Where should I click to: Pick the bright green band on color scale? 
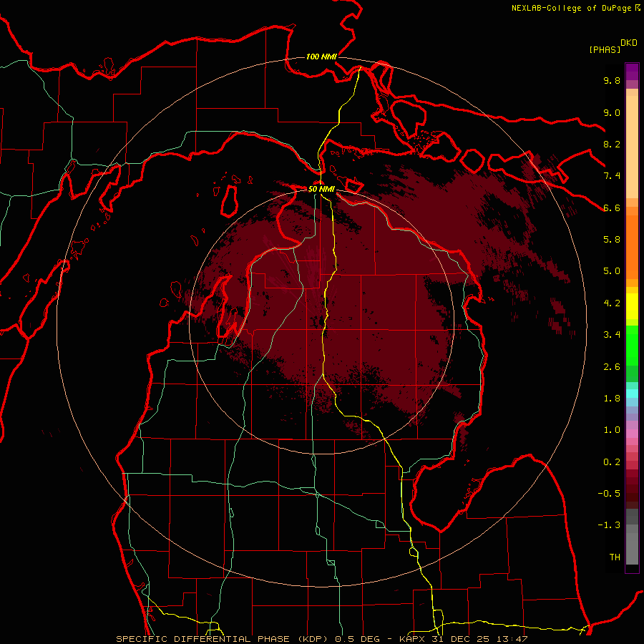[x=632, y=345]
